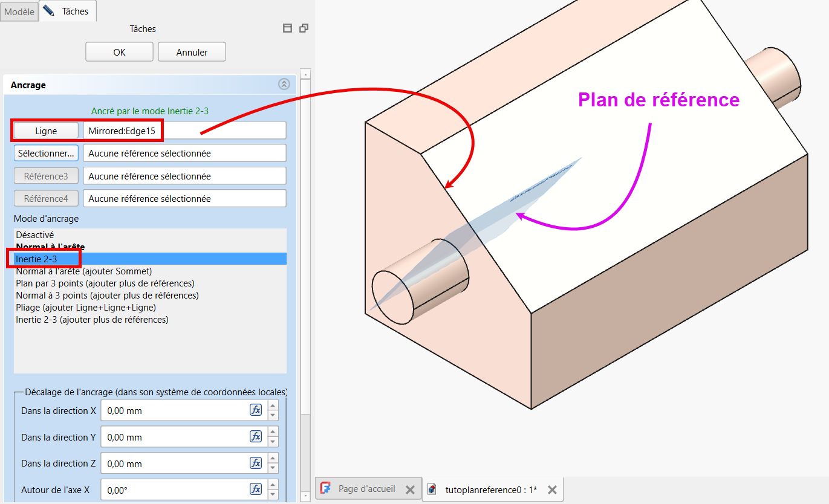The width and height of the screenshot is (829, 504).
Task: Close the tutoplanreference0 document tab
Action: (551, 489)
